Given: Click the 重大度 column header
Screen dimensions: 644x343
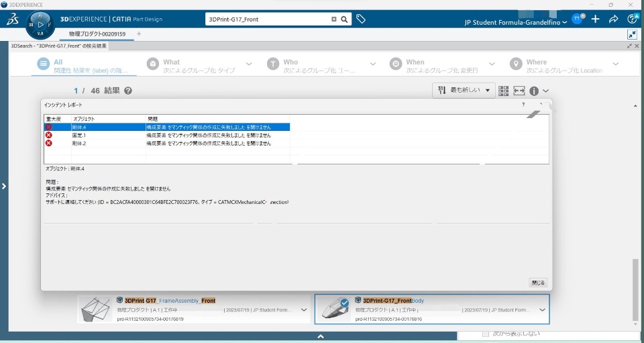Looking at the screenshot, I should pyautogui.click(x=54, y=119).
